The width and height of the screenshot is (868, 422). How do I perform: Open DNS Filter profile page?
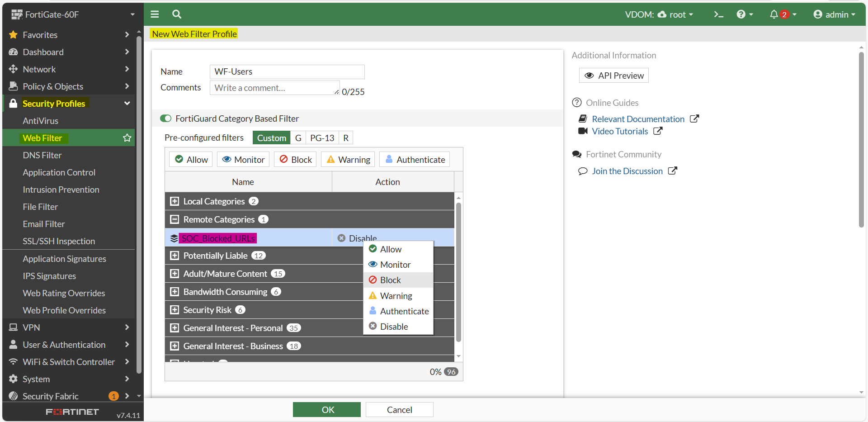click(42, 155)
